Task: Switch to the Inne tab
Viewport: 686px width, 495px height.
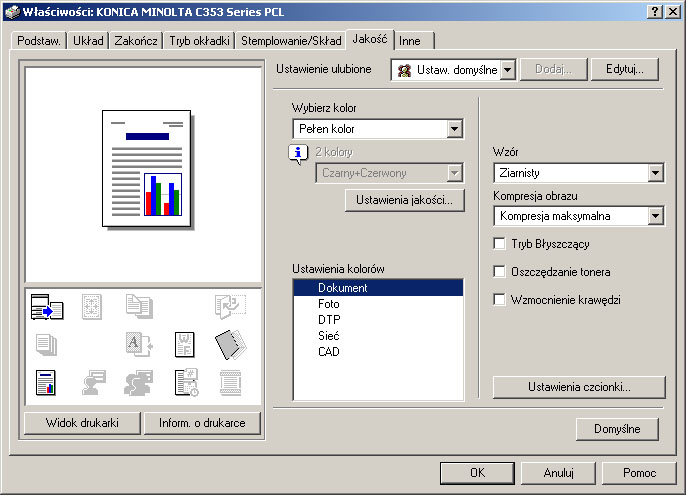Action: (x=415, y=41)
